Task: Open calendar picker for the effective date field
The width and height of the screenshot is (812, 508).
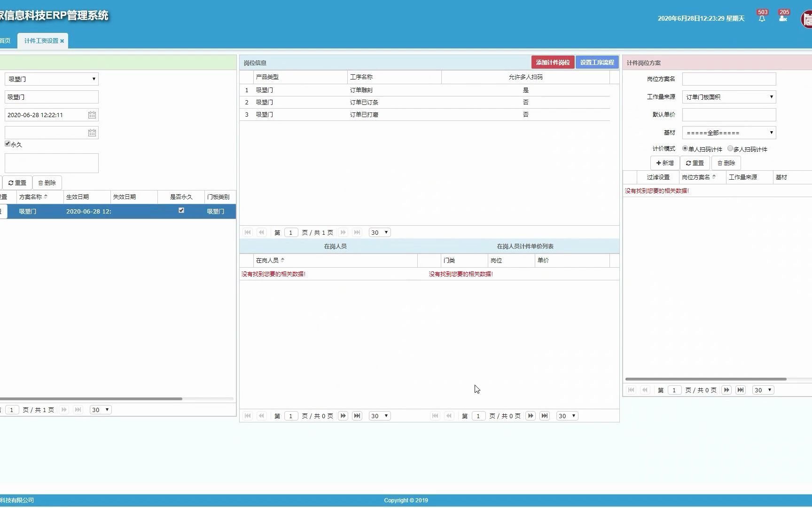Action: (x=92, y=115)
